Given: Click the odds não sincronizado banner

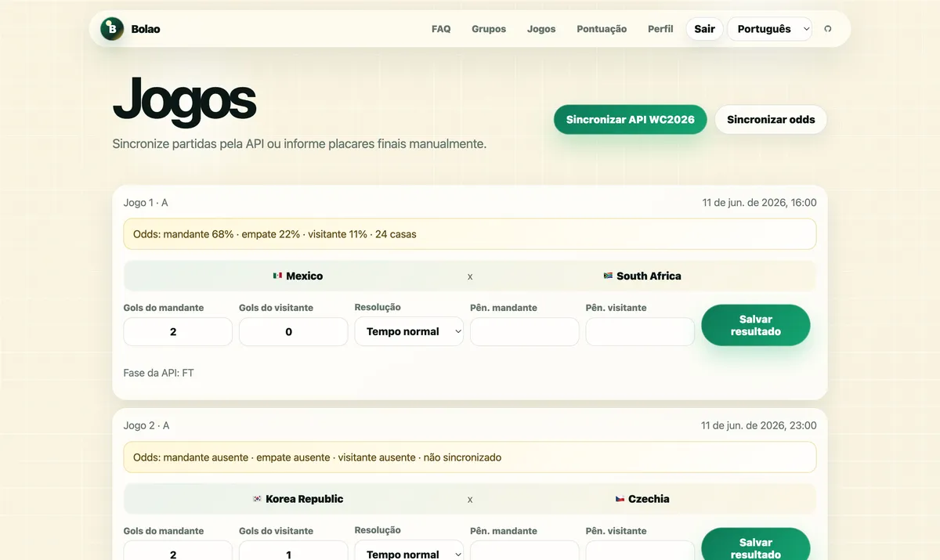Looking at the screenshot, I should pos(470,457).
